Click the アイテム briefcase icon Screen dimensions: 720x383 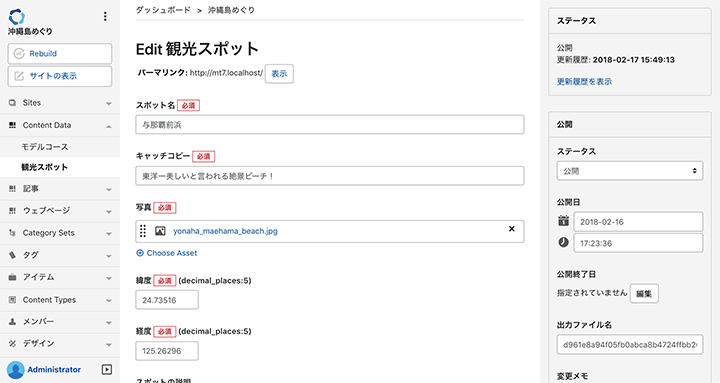click(12, 277)
